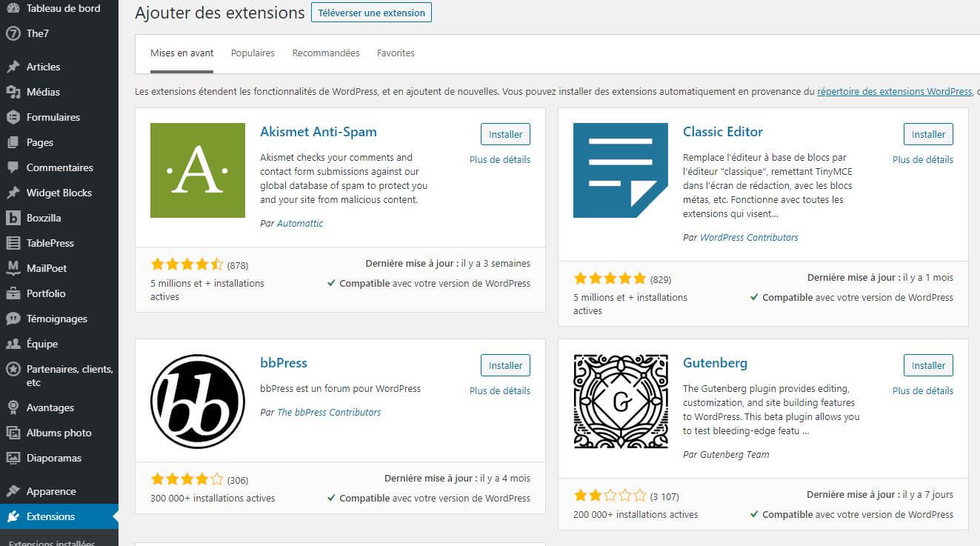Click Téléverser une extension button
The height and width of the screenshot is (546, 980).
pos(371,13)
